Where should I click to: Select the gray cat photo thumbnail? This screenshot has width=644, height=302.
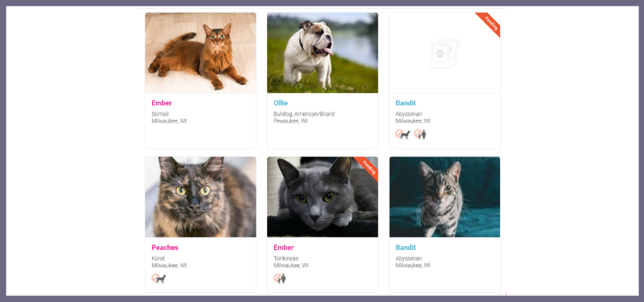[x=322, y=197]
